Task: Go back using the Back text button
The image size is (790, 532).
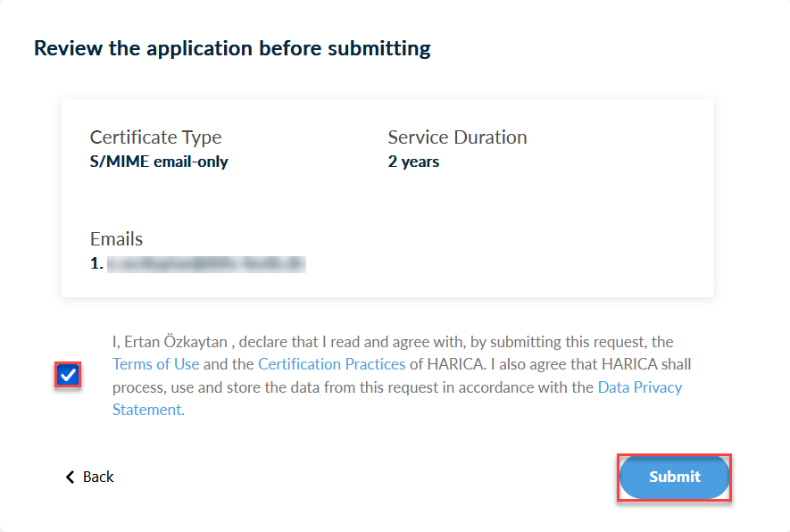Action: 98,477
